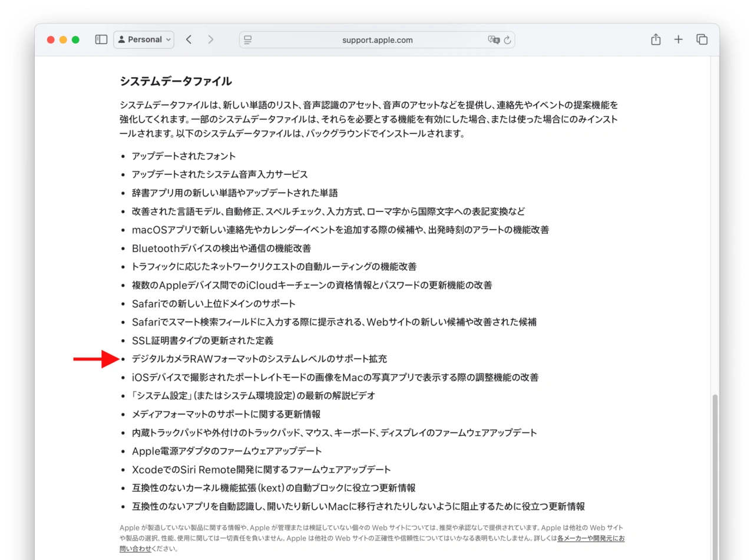Viewport: 754px width, 560px height.
Task: Close the Safari window with red button
Action: (51, 39)
